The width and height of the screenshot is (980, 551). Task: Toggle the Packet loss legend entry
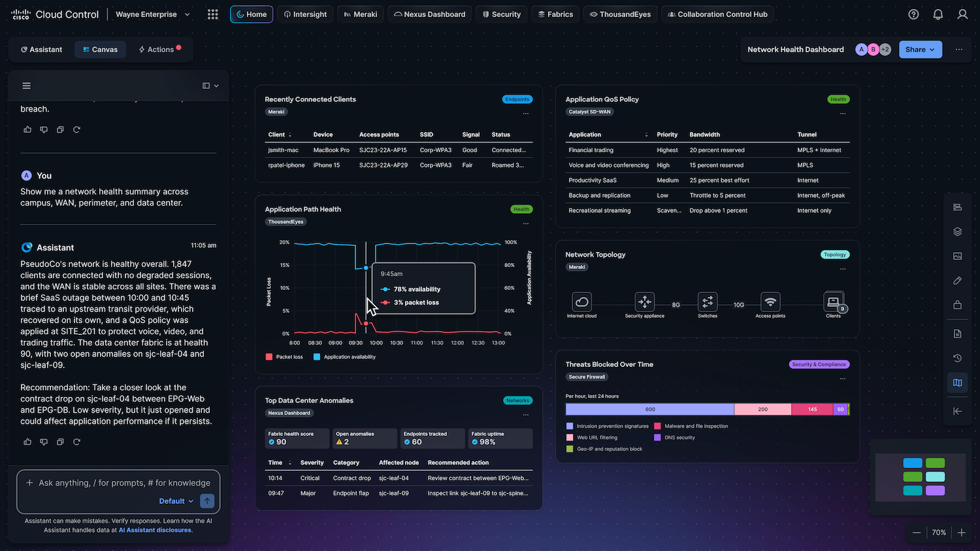coord(284,357)
